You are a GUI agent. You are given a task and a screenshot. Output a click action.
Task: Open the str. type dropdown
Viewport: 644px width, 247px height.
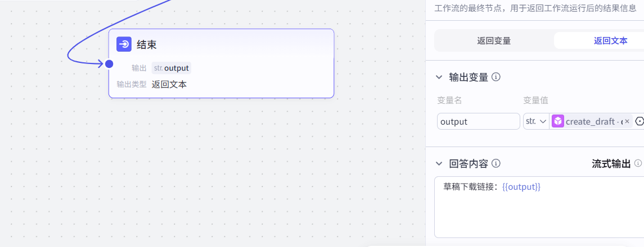point(536,121)
